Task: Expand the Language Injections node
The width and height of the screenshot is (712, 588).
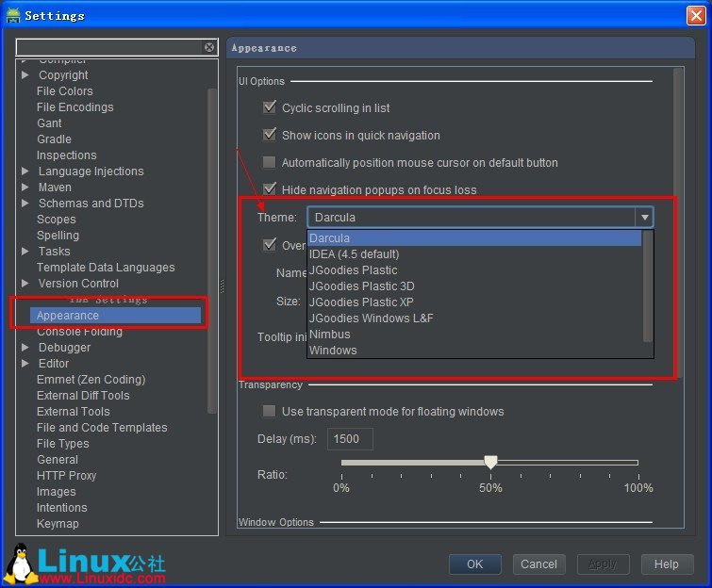Action: (25, 171)
